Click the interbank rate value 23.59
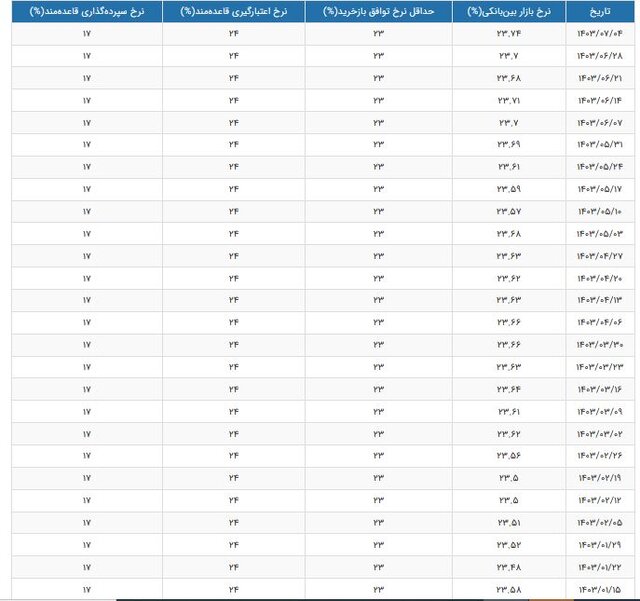 pyautogui.click(x=509, y=189)
